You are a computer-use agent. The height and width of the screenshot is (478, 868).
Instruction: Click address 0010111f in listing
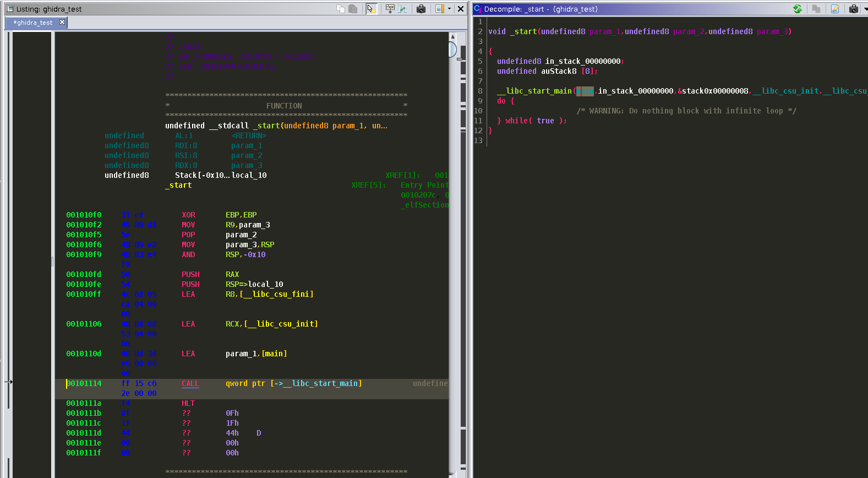(84, 453)
